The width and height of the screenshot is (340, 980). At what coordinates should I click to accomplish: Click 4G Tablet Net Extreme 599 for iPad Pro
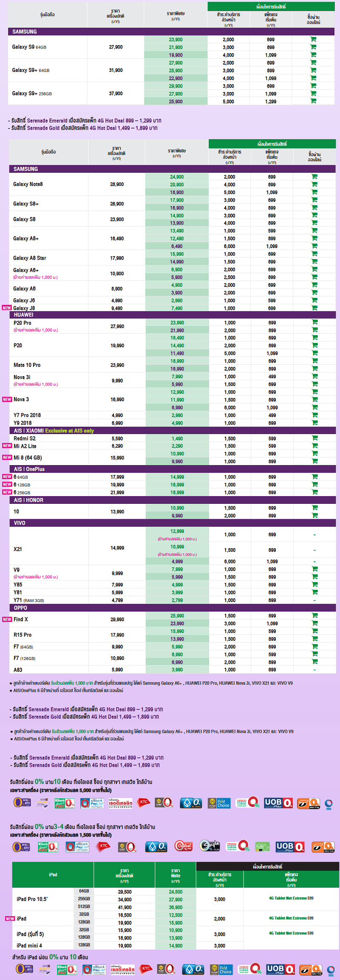[291, 898]
